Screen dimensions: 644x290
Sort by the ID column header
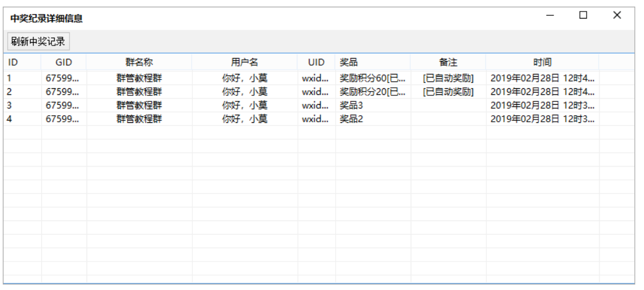[x=22, y=62]
